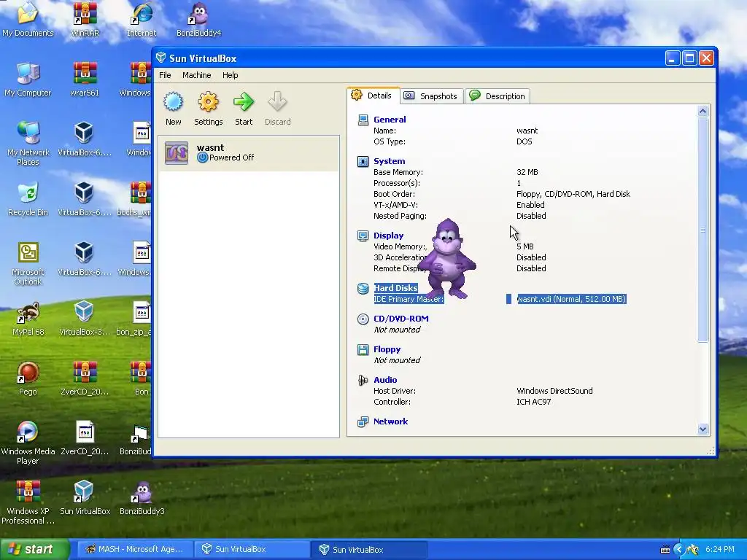Select the wrar561 archive icon
The height and width of the screenshot is (560, 747).
(85, 79)
